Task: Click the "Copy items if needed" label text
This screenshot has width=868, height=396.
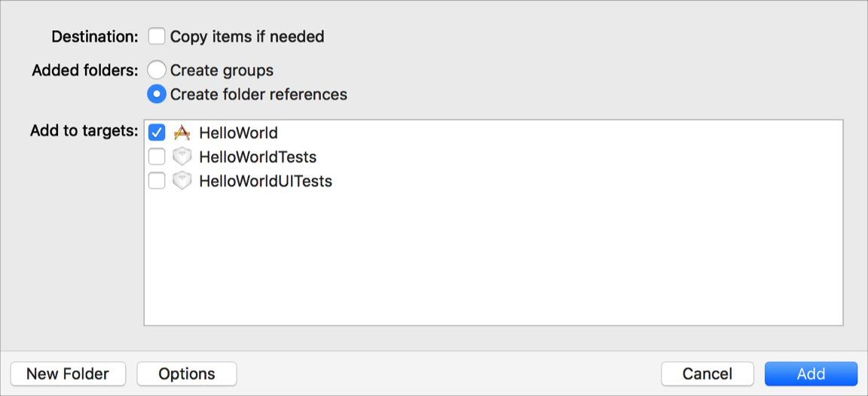Action: click(247, 36)
